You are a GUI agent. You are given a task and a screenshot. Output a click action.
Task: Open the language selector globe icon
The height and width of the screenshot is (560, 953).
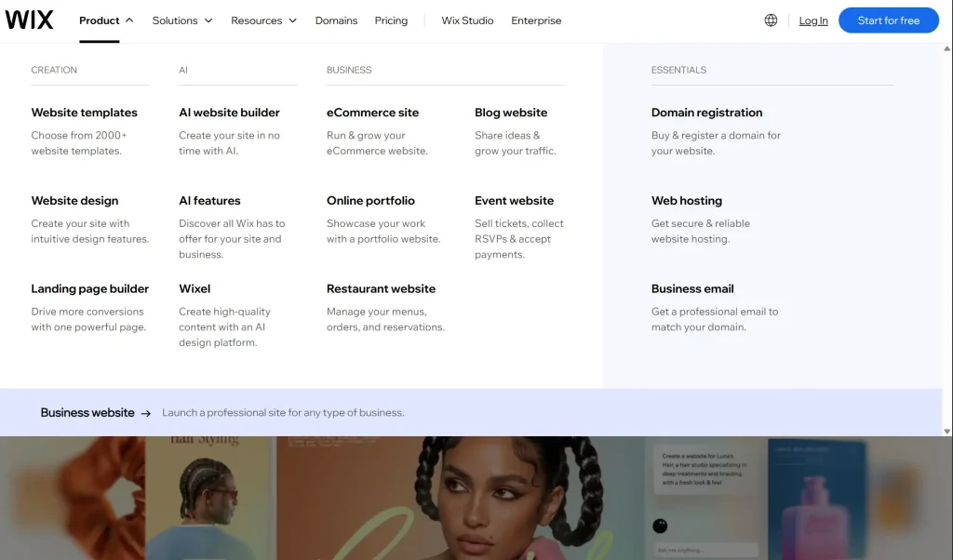point(771,20)
